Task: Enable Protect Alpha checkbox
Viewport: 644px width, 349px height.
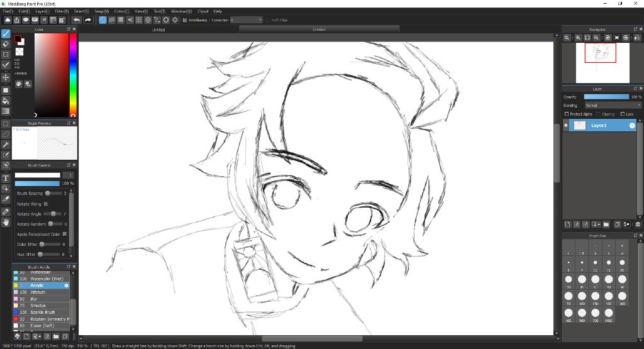Action: pos(567,114)
